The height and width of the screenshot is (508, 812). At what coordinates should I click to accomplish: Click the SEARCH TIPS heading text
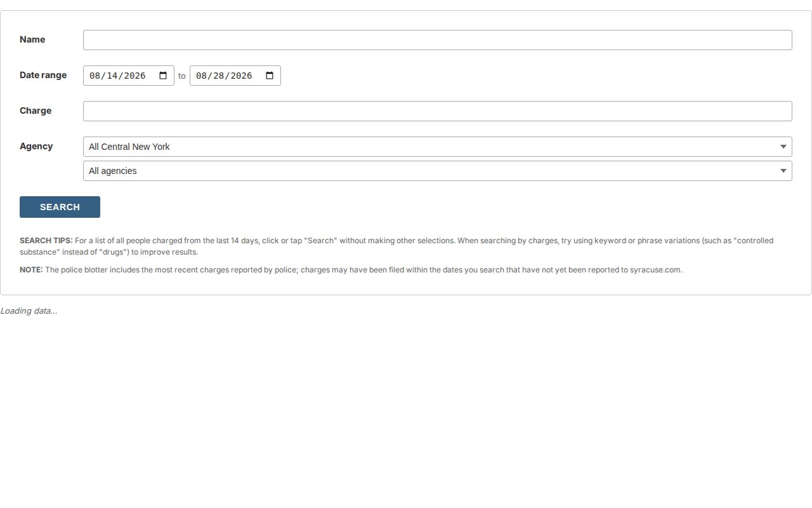[x=46, y=241]
